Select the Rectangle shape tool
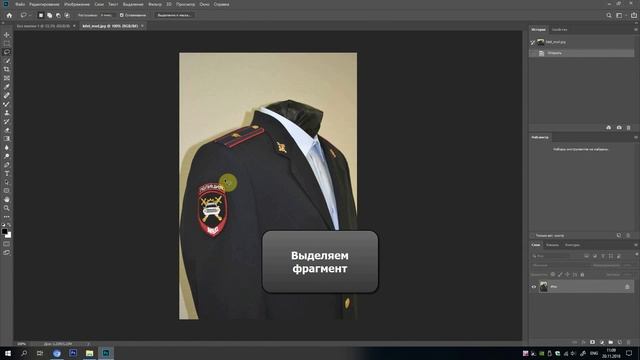The image size is (640, 360). pos(7,191)
